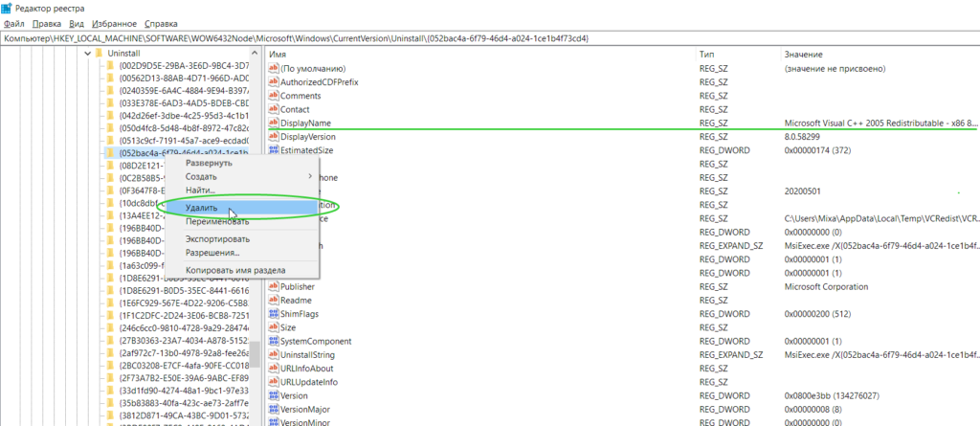Collapse the Uninstall tree node
Viewport: 980px width, 426px height.
tap(87, 55)
